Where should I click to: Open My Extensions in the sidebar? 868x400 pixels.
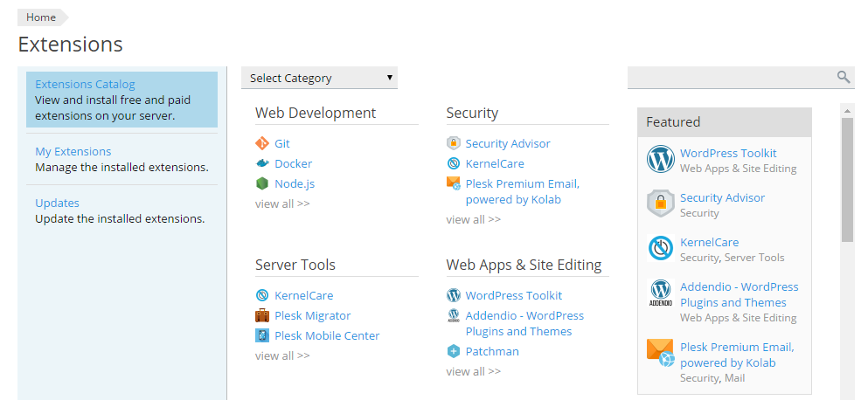tap(73, 151)
